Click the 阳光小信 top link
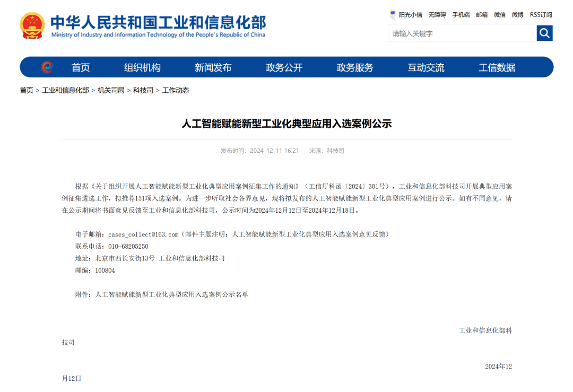573x392 pixels. [410, 15]
